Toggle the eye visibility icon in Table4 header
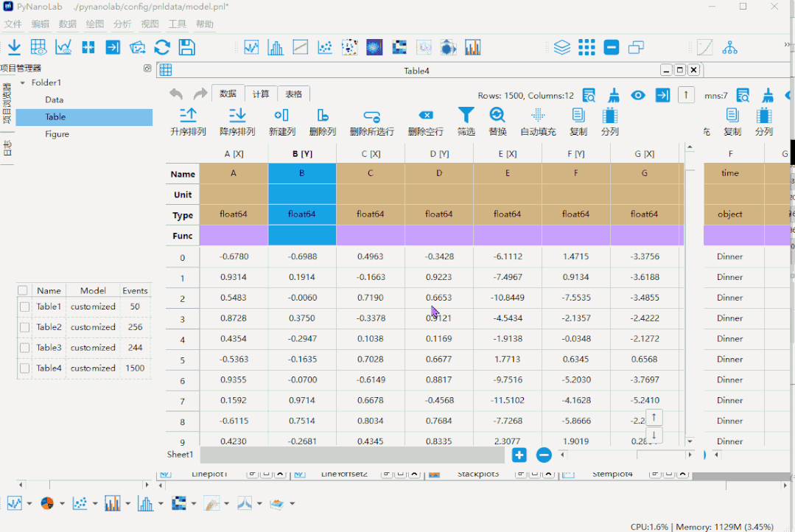 pyautogui.click(x=638, y=95)
